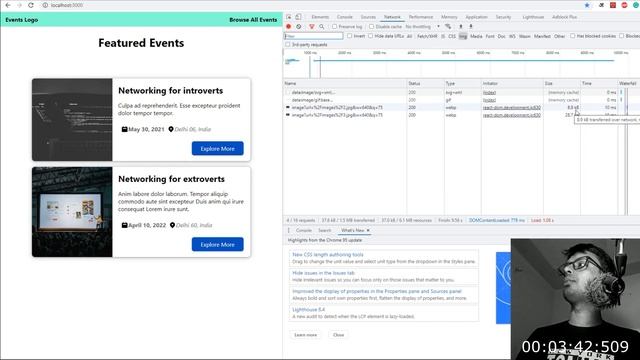The height and width of the screenshot is (360, 640).
Task: Click Learn more button in What's New
Action: [305, 335]
